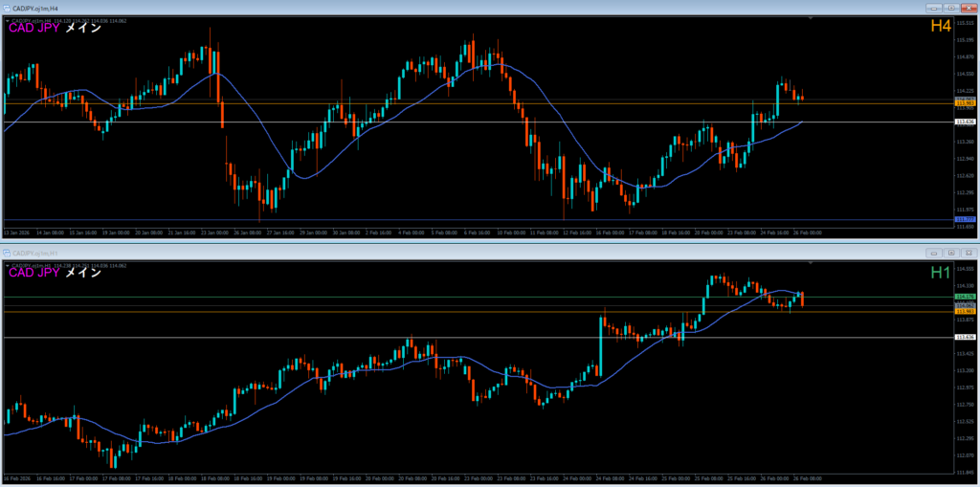
Task: Click the chart shift triangle marker on H1 chart
Action: [811, 261]
